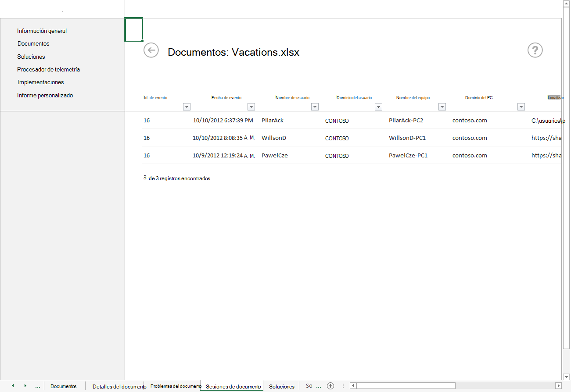Switch to Detalles del documento tab

click(x=119, y=387)
